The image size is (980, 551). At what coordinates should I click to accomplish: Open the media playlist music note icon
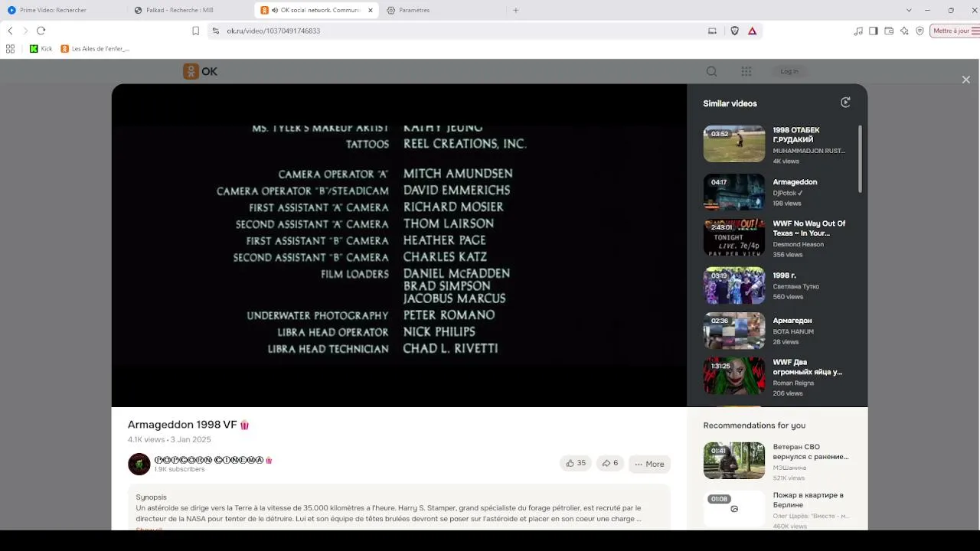point(858,31)
